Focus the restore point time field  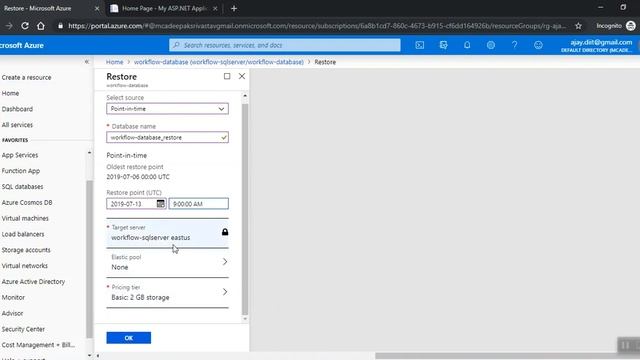click(x=199, y=204)
